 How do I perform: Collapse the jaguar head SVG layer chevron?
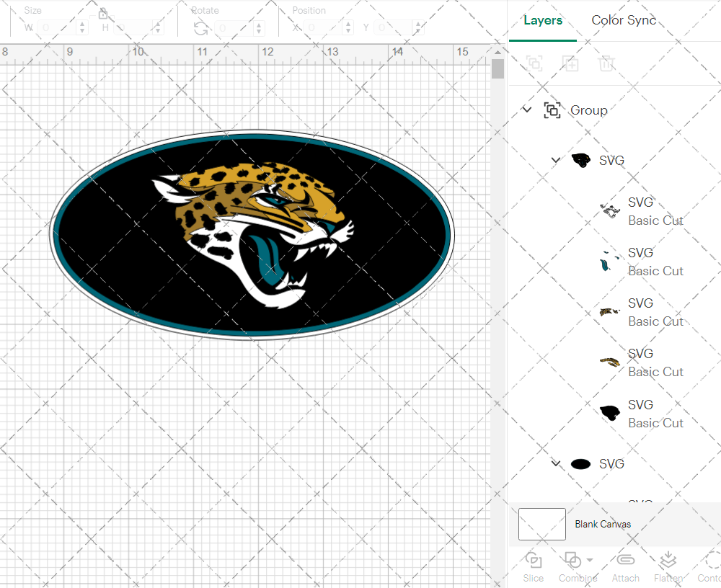[555, 161]
